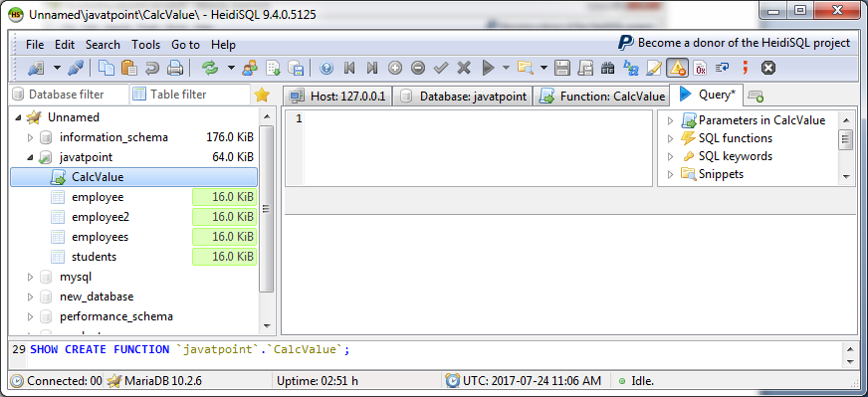The image size is (868, 397).
Task: Click the red semicolon delimiter icon
Action: click(746, 68)
